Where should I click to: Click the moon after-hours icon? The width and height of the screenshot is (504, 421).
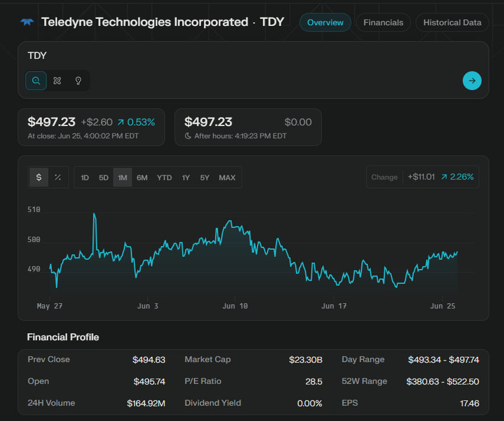click(x=188, y=136)
